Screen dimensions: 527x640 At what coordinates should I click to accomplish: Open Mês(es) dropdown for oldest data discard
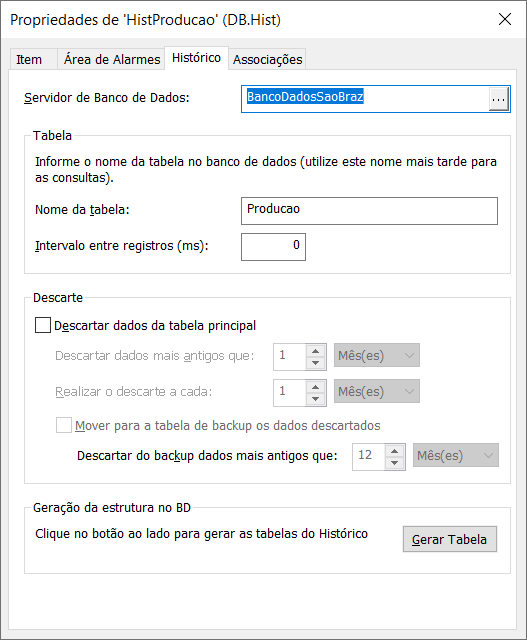click(377, 355)
